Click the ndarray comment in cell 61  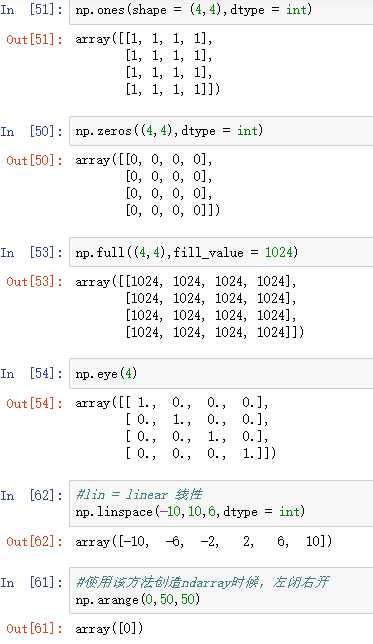click(x=202, y=582)
